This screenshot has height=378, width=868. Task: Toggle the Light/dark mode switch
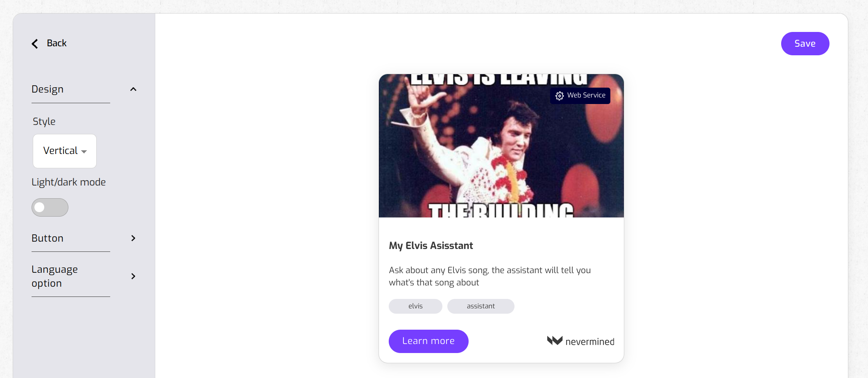point(50,208)
